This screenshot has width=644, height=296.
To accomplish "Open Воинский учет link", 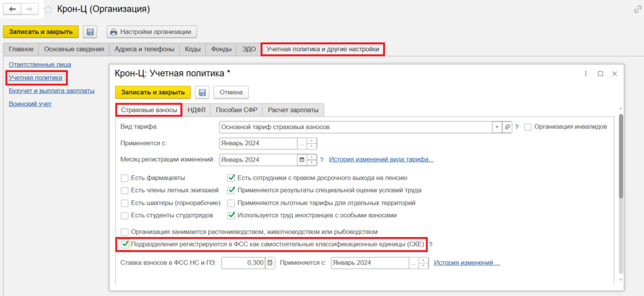I will (31, 104).
